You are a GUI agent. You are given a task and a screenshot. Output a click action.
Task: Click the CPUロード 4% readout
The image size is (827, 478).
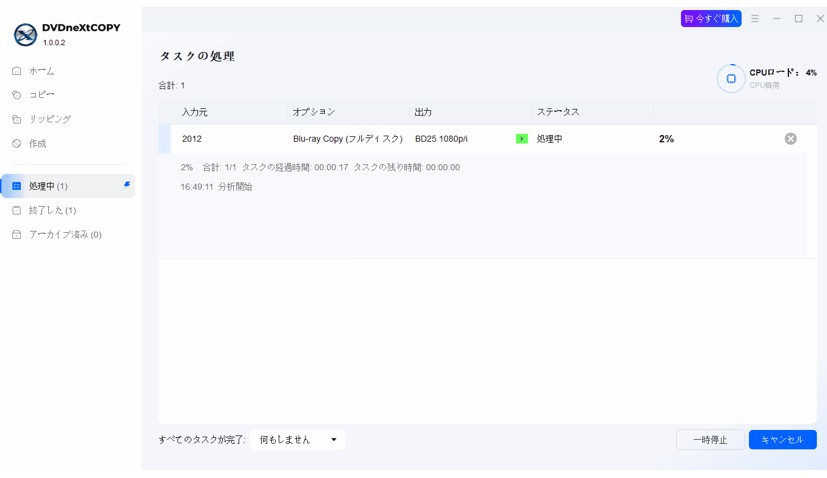click(x=783, y=73)
